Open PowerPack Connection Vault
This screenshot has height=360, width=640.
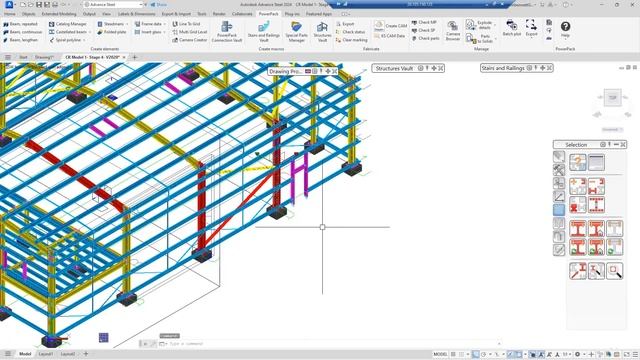tap(227, 31)
